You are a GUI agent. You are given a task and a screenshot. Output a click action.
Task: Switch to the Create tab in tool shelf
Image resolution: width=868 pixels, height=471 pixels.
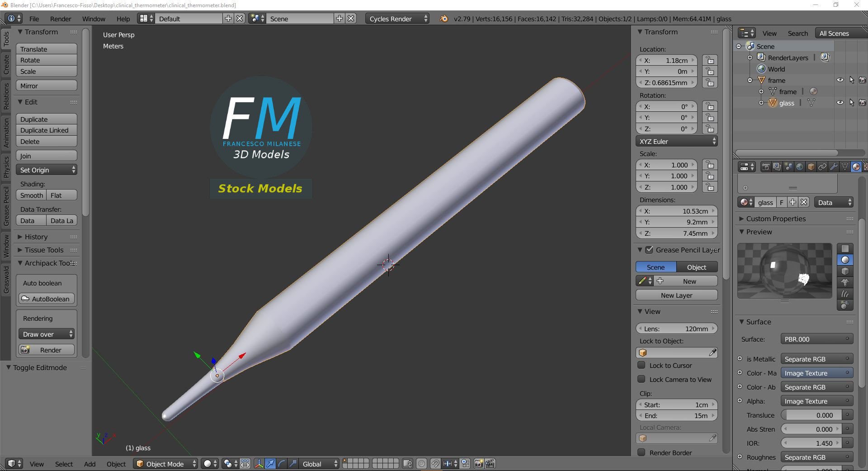[x=6, y=65]
